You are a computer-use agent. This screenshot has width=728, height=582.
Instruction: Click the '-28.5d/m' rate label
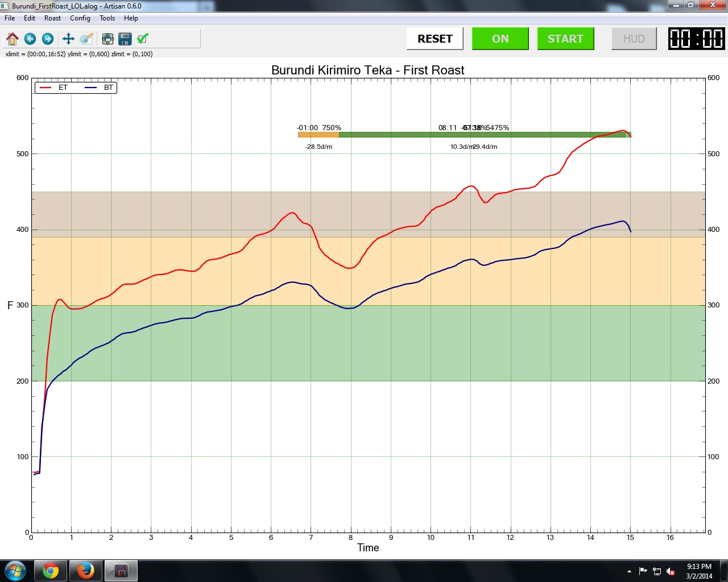319,147
